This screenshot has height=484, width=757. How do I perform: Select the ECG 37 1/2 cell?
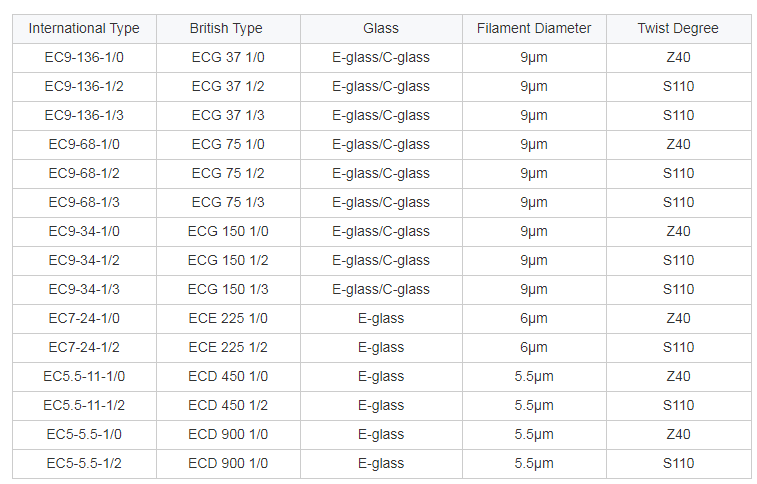click(x=228, y=86)
